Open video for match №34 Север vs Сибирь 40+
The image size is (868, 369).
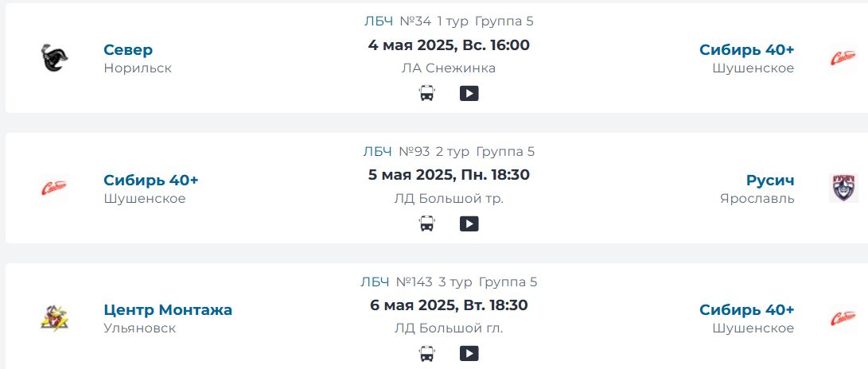(469, 94)
